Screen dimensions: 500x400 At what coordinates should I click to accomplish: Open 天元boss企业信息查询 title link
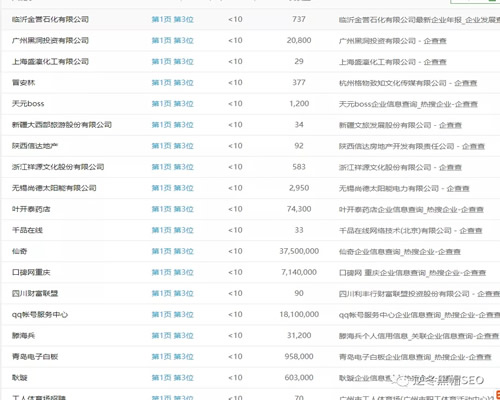pos(408,104)
